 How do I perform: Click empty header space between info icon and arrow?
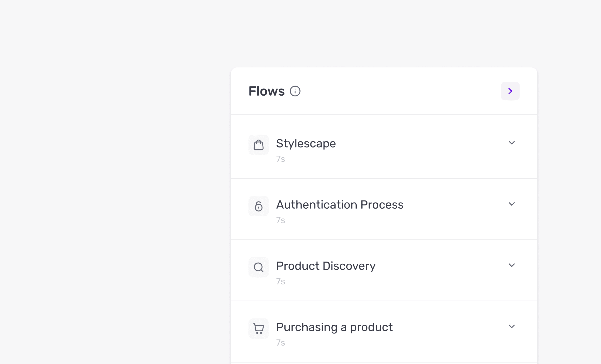point(401,91)
